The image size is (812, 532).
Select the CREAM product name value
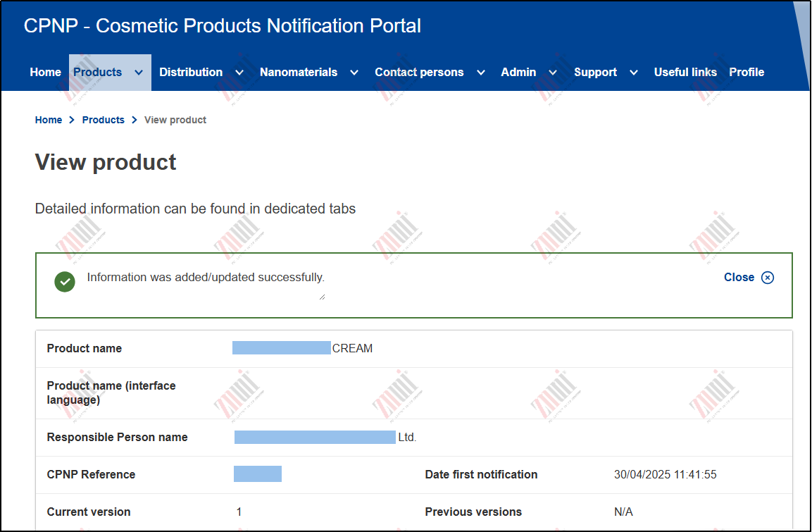click(352, 348)
